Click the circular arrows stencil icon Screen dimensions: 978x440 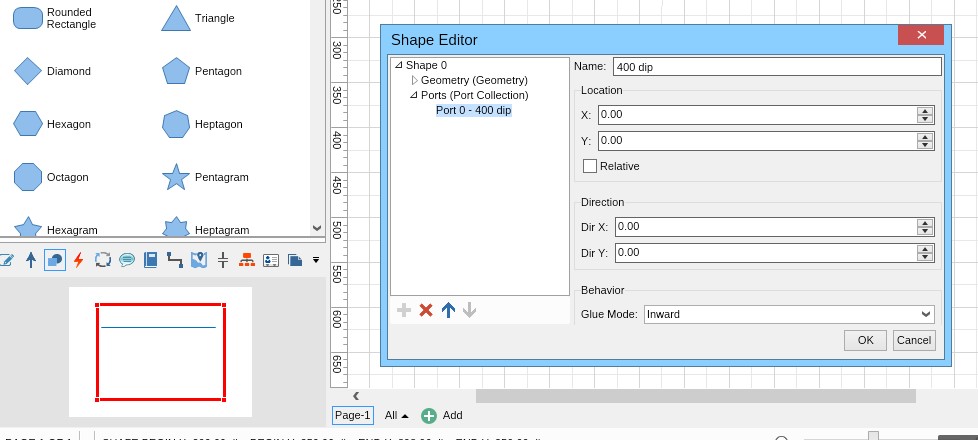(x=102, y=260)
